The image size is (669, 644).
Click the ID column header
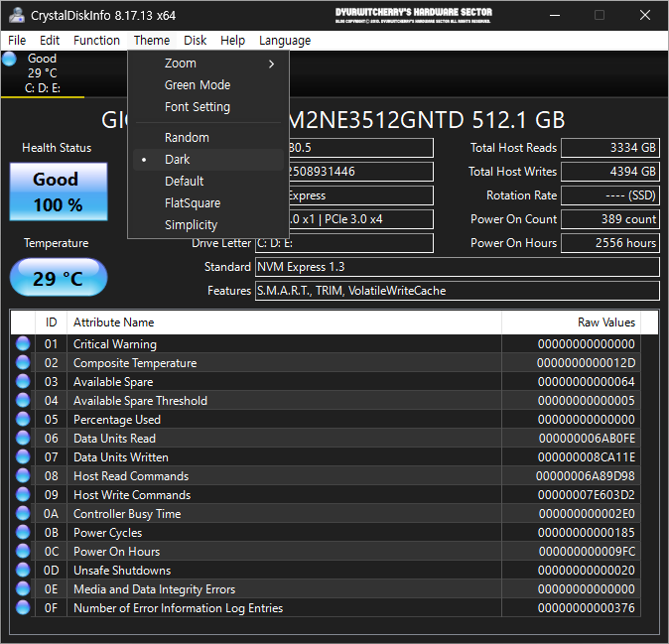(x=52, y=322)
